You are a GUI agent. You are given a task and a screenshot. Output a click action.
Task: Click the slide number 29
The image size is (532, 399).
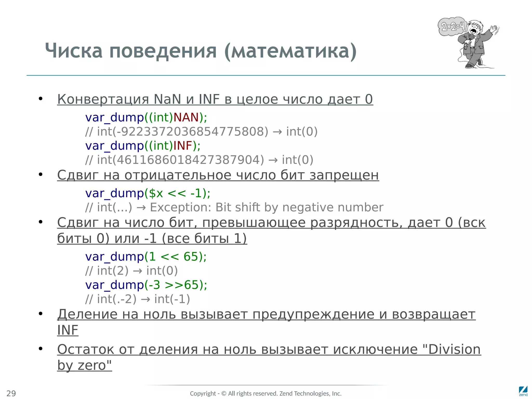(11, 393)
